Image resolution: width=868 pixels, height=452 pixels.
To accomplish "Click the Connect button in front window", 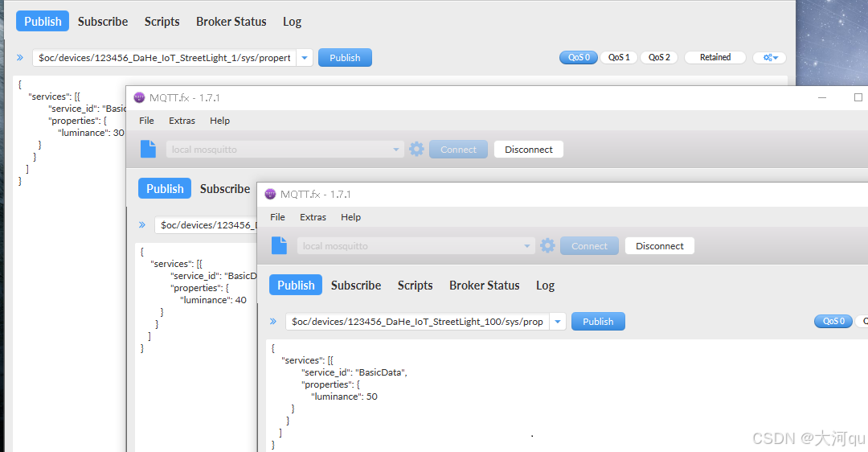I will click(x=589, y=246).
